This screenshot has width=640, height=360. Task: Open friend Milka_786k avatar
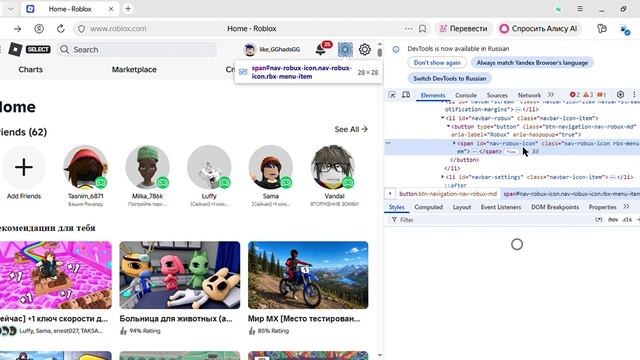click(147, 167)
